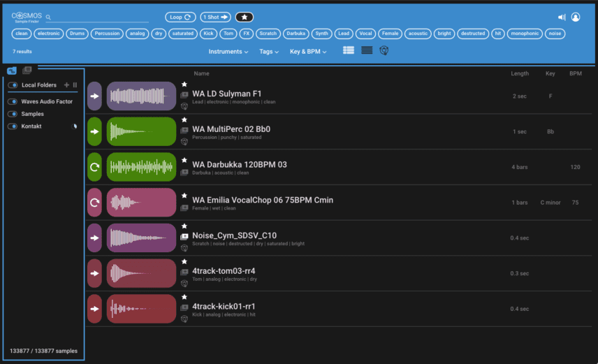Play the WA LD Sulyman F1 one-shot arrow
The width and height of the screenshot is (598, 364).
pyautogui.click(x=94, y=96)
